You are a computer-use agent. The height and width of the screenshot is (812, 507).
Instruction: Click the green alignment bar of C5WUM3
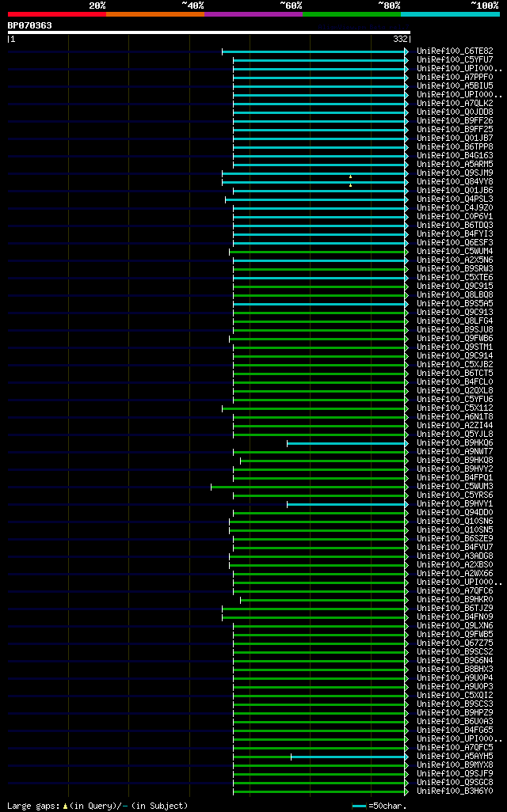(308, 488)
